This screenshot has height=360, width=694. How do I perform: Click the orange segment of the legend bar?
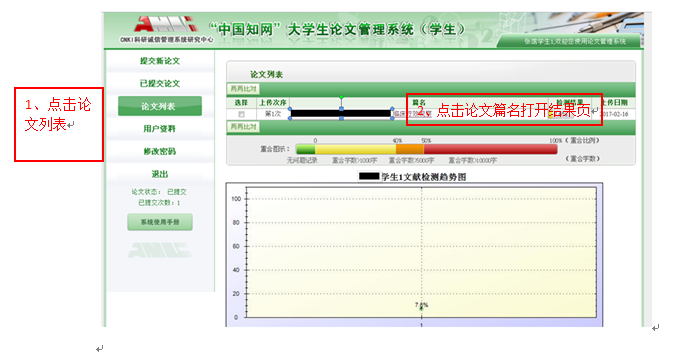410,149
